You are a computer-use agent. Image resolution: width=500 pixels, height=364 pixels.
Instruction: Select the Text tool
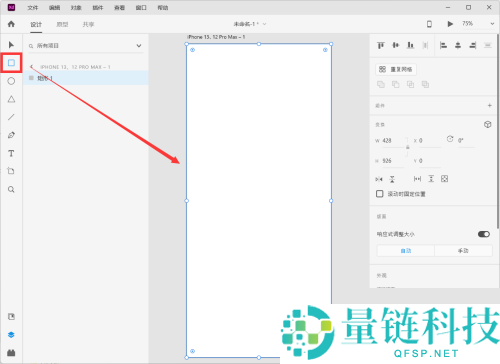pyautogui.click(x=11, y=153)
